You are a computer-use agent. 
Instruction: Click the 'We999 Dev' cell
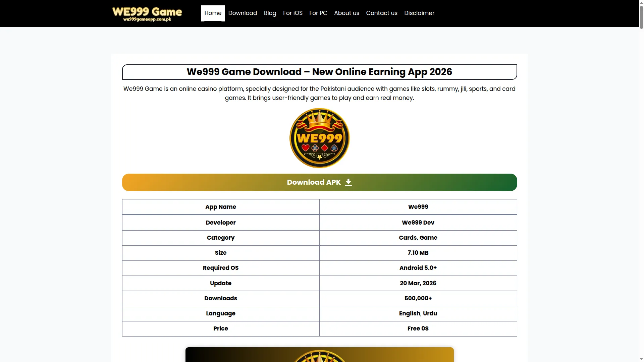(x=418, y=223)
